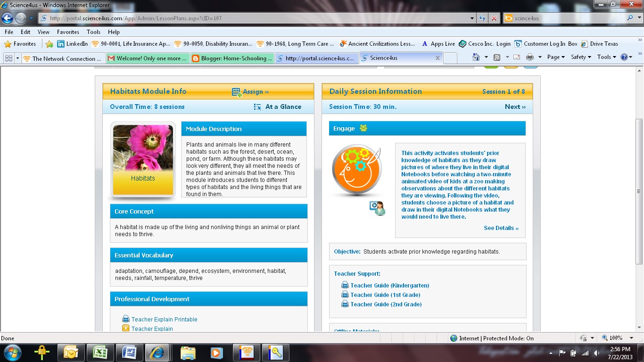
Task: Click the search magnifier icon
Action: point(630,18)
